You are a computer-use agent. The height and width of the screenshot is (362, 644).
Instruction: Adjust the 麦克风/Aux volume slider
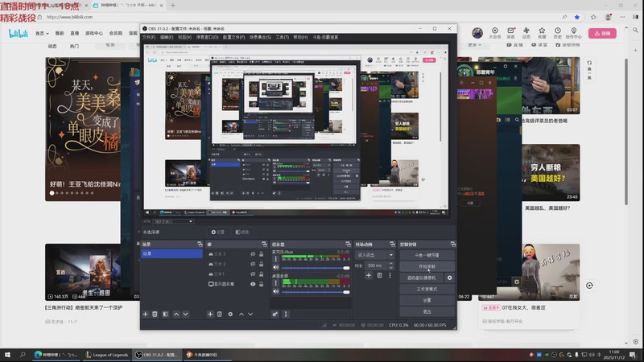pyautogui.click(x=316, y=268)
